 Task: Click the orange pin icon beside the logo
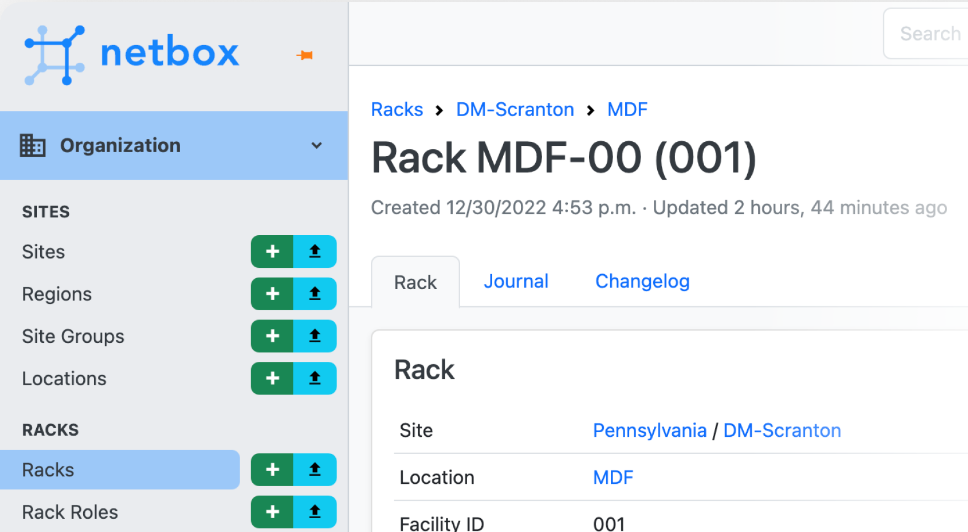[304, 56]
